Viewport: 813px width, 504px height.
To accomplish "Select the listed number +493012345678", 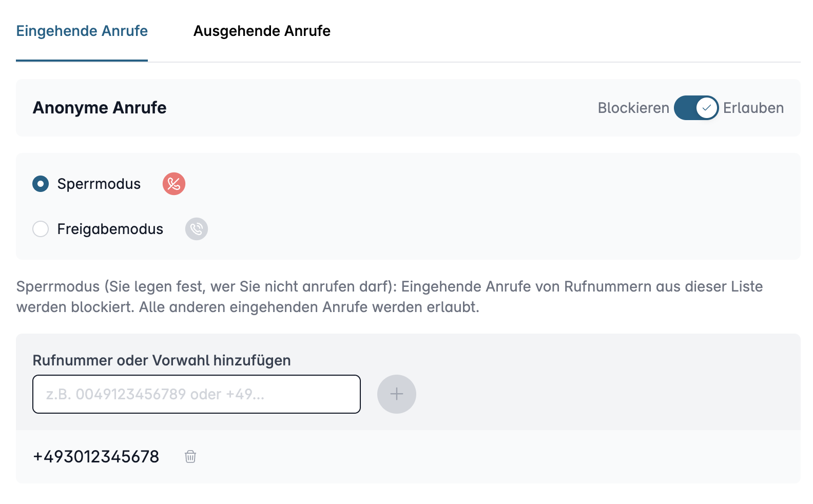I will pos(96,456).
